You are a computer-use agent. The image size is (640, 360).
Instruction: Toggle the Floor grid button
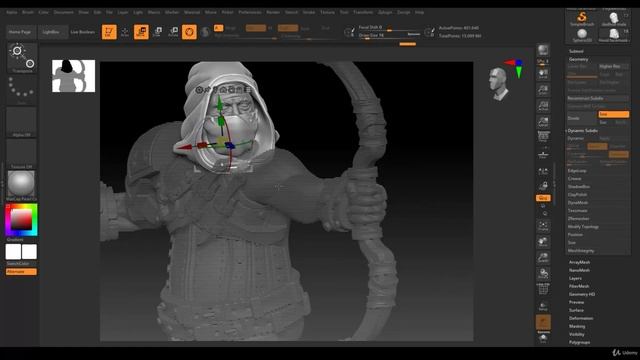tap(543, 154)
